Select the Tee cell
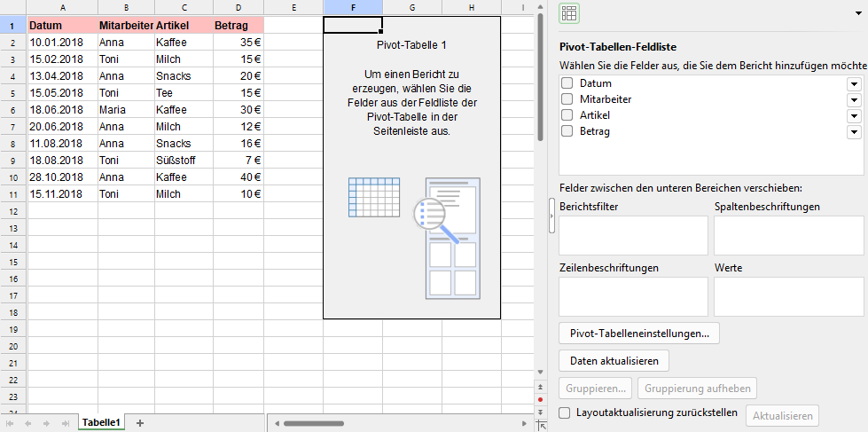Viewport: 868px width, 432px height. (x=184, y=93)
